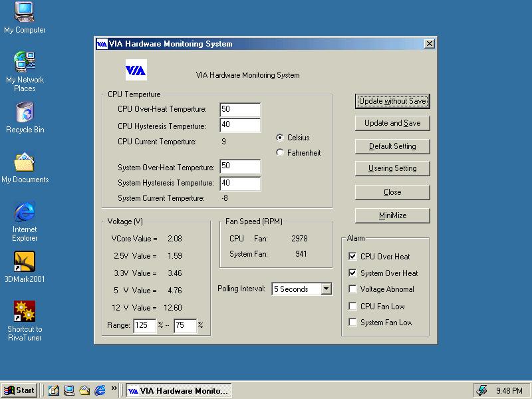Click the VIA logo in the dialog

[136, 70]
